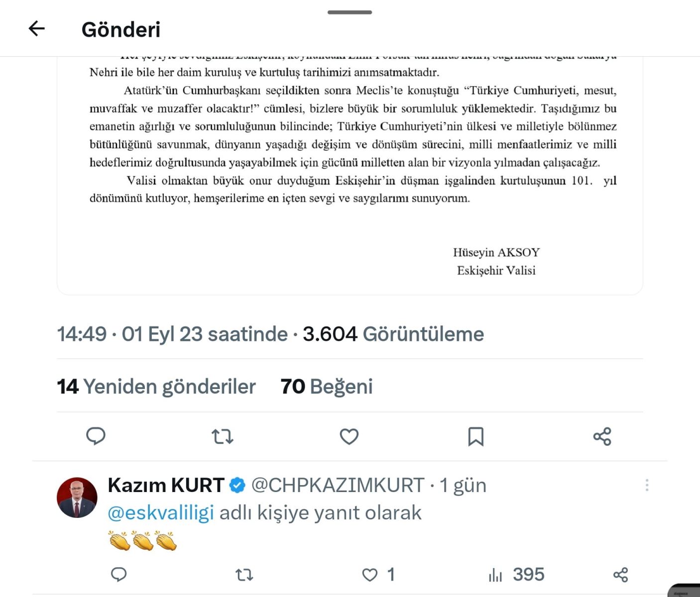Open the @eskvaliligi mention link
This screenshot has height=597, width=700.
click(x=161, y=512)
